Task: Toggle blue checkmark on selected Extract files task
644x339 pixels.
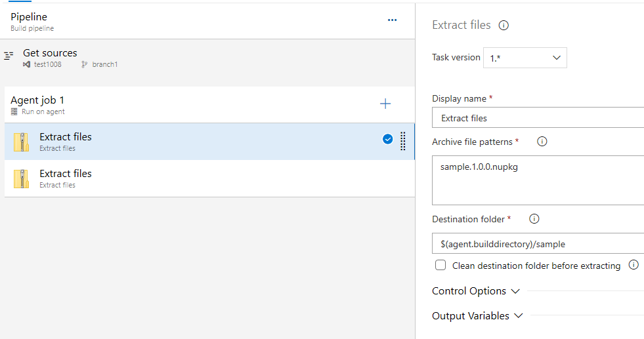Action: (387, 139)
